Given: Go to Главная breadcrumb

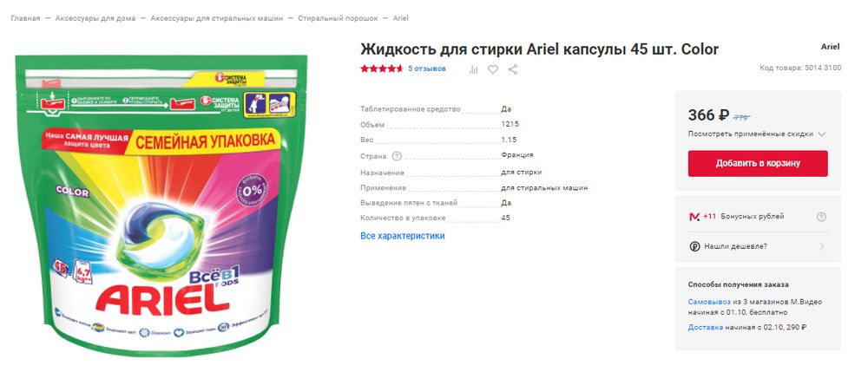Looking at the screenshot, I should tap(25, 18).
